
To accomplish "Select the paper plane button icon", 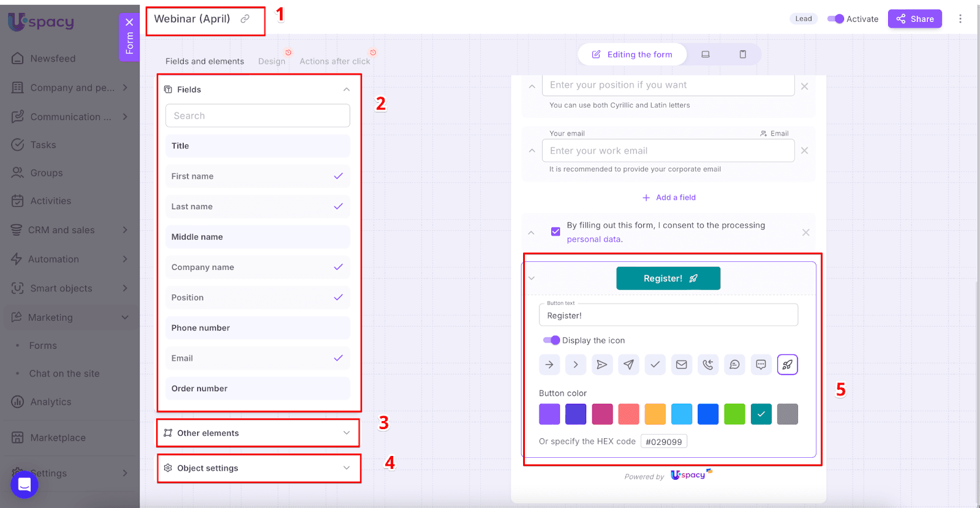I will [628, 365].
